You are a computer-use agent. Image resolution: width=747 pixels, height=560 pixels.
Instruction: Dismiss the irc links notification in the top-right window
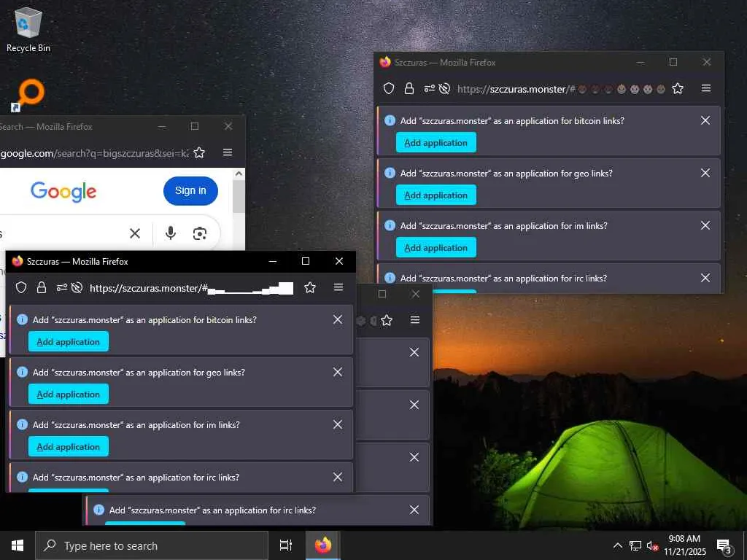click(705, 278)
